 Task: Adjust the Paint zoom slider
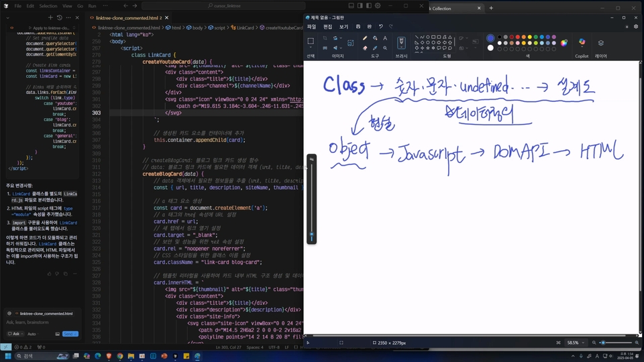click(616, 343)
